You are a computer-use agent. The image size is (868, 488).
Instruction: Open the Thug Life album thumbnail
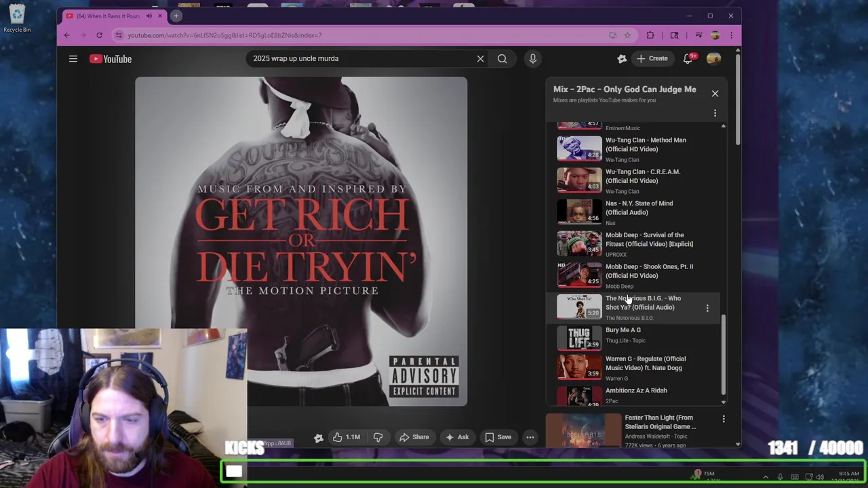point(579,338)
